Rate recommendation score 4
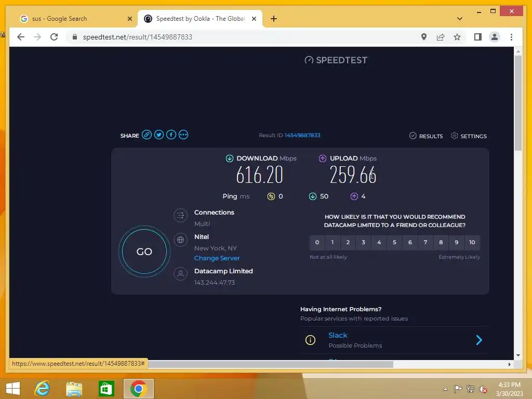 pos(379,242)
